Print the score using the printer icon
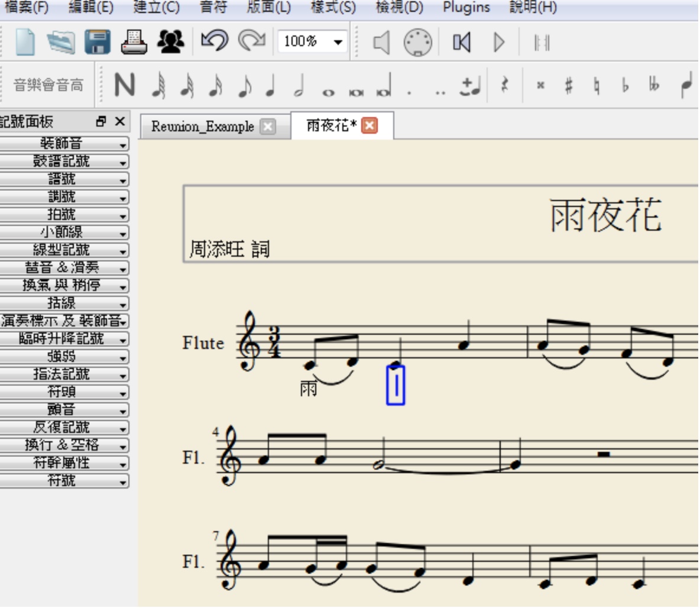 coord(134,42)
